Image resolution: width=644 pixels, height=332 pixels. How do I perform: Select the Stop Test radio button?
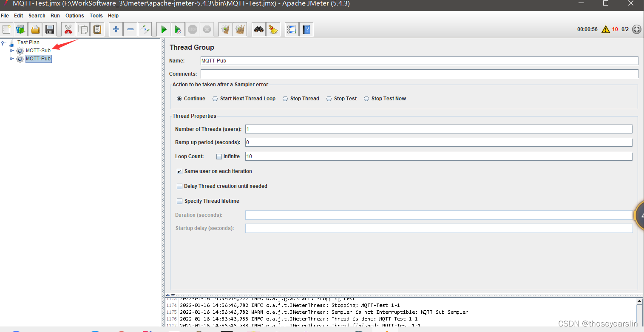pos(329,99)
